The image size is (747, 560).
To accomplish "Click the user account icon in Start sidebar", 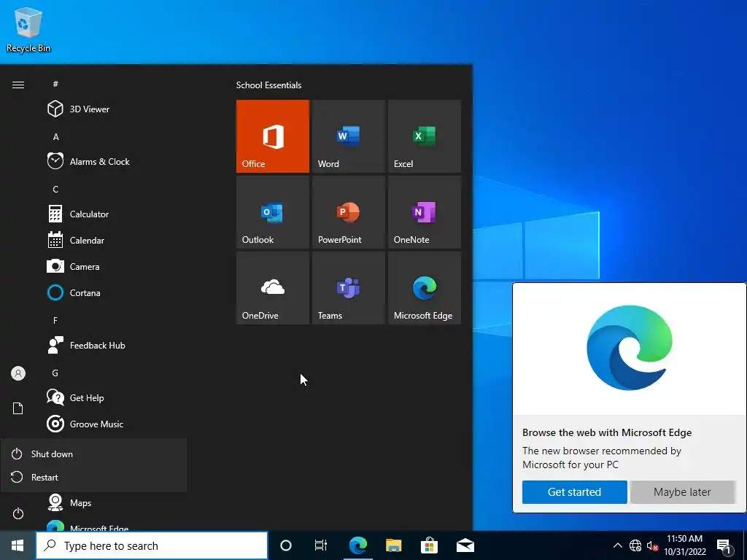I will [x=18, y=373].
